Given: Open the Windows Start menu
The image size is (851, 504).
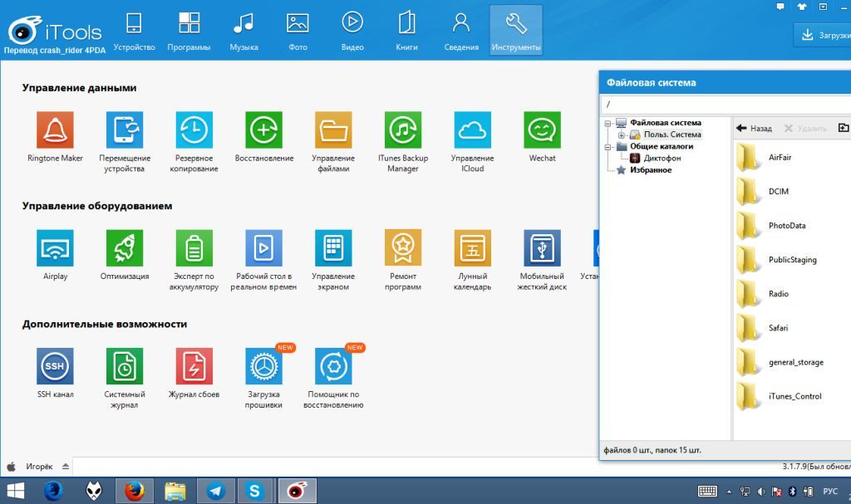Looking at the screenshot, I should click(x=15, y=491).
